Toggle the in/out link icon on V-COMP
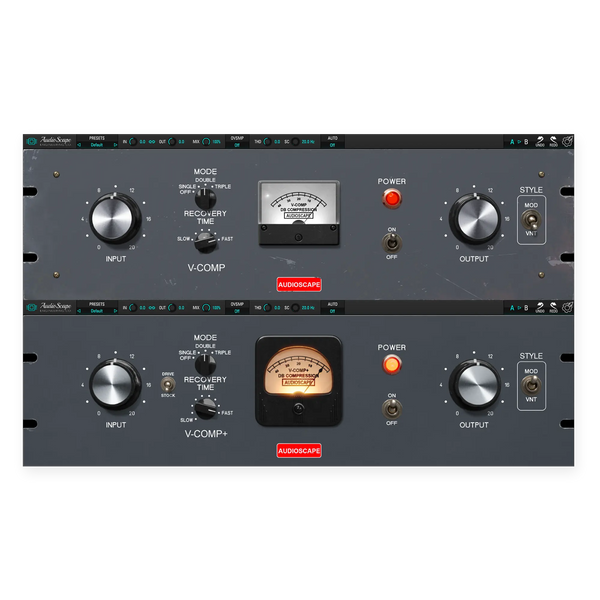This screenshot has width=600, height=600. pyautogui.click(x=152, y=142)
